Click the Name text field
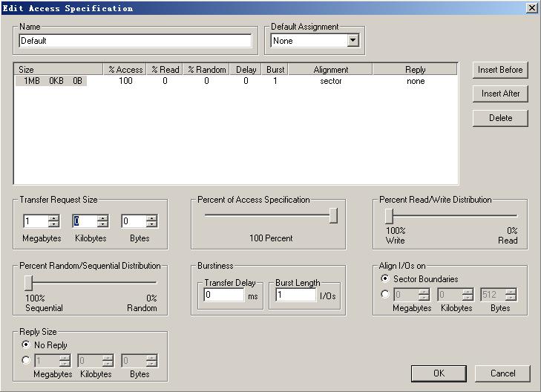 click(x=136, y=41)
